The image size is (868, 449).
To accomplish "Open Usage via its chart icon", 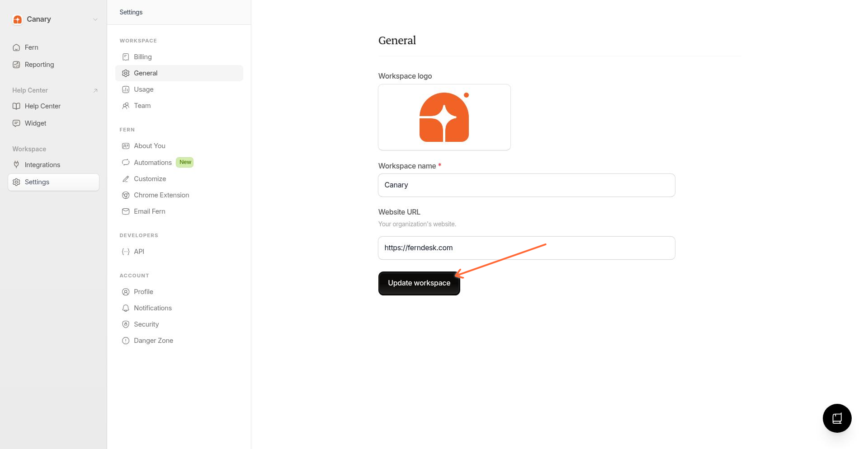I will coord(126,89).
